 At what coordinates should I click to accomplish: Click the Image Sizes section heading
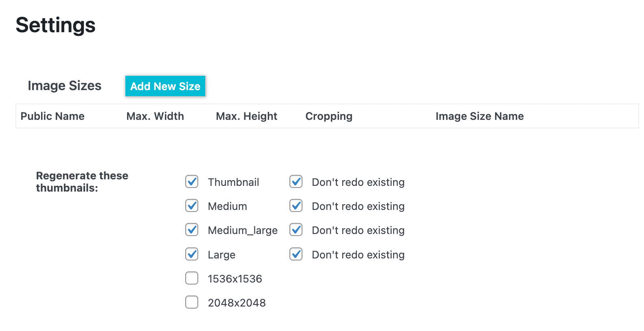64,86
